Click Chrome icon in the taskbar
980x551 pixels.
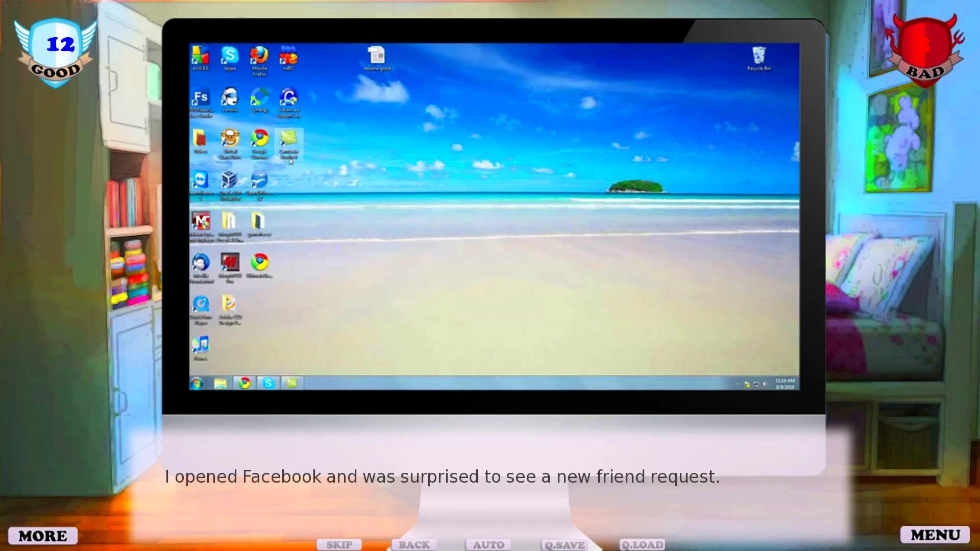click(x=244, y=383)
